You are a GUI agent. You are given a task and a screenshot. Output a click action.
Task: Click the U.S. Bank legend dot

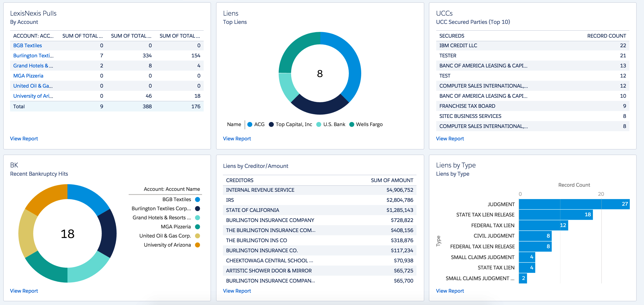tap(319, 124)
